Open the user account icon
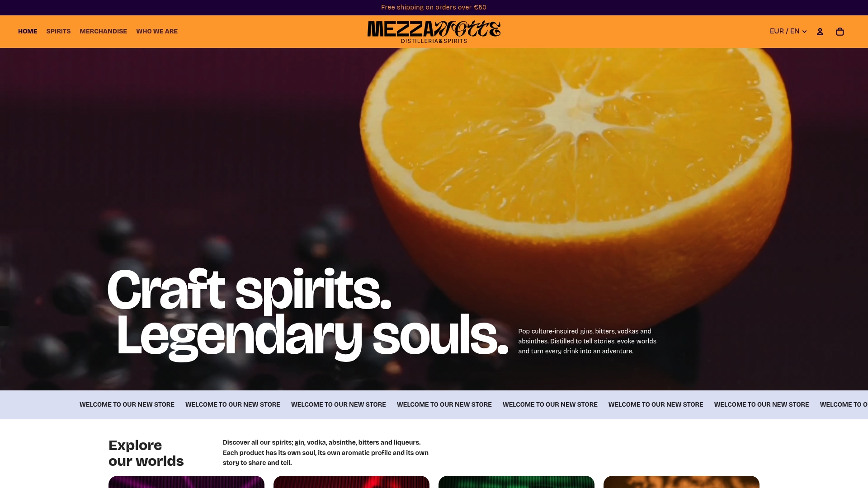This screenshot has height=488, width=868. tap(820, 32)
